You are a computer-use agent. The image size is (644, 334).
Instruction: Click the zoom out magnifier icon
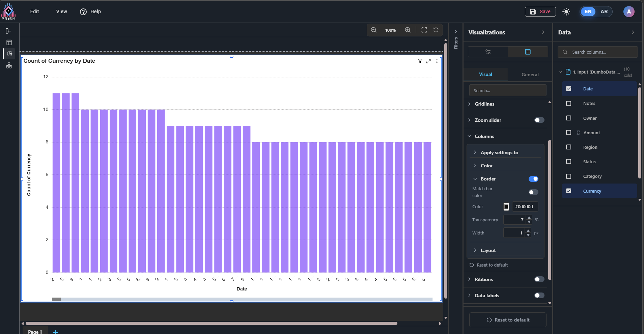pyautogui.click(x=373, y=30)
